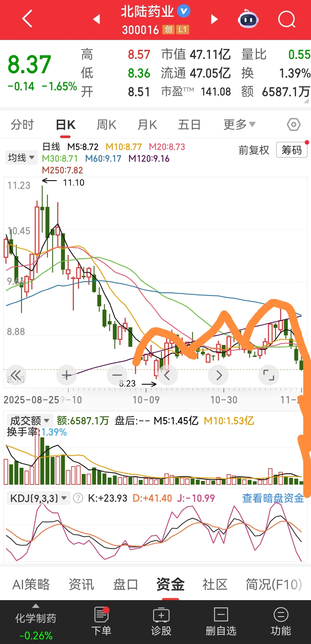The height and width of the screenshot is (644, 311).
Task: Switch to the 月K tab
Action: pyautogui.click(x=147, y=125)
